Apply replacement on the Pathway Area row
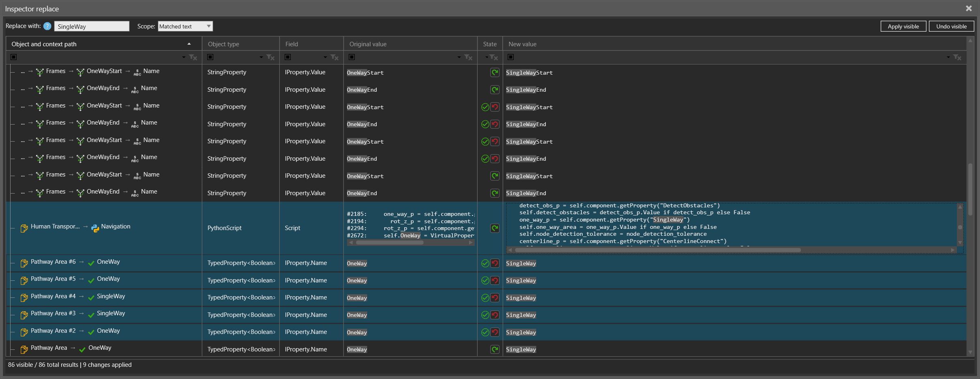This screenshot has height=379, width=980. coord(495,349)
